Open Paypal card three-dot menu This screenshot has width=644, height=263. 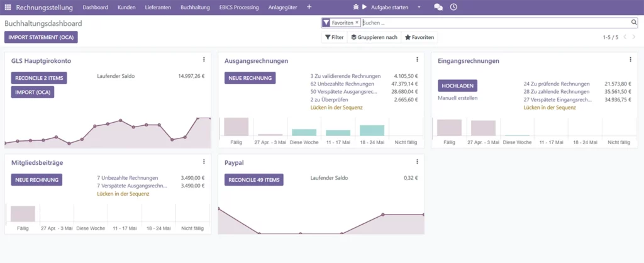(417, 162)
